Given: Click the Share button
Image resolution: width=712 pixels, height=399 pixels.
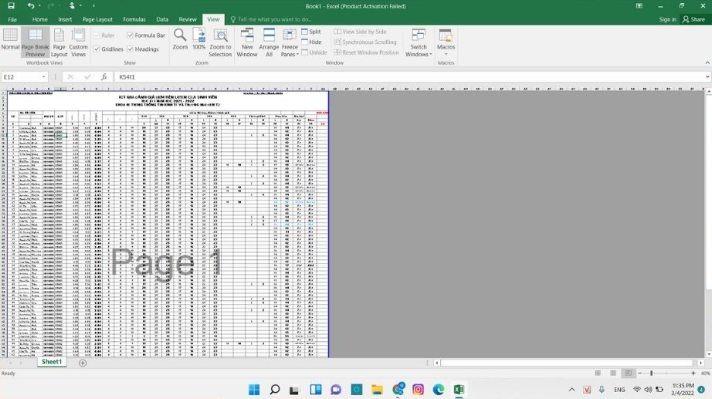Looking at the screenshot, I should click(694, 20).
